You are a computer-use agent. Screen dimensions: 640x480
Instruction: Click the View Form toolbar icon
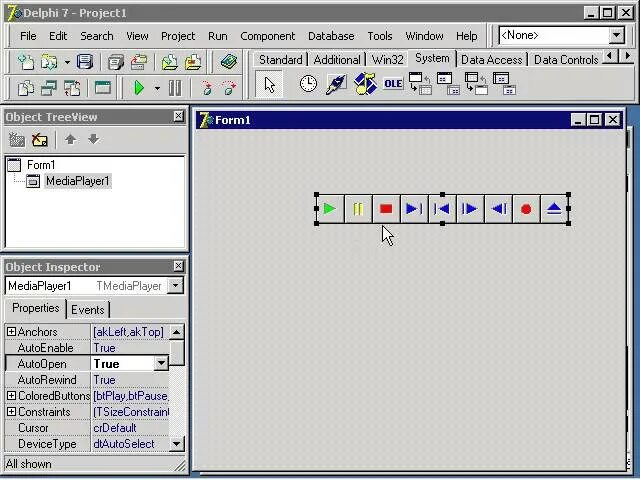click(49, 88)
